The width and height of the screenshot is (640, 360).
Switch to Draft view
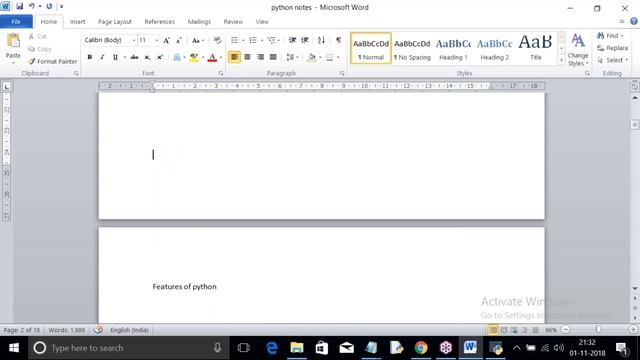coord(536,329)
